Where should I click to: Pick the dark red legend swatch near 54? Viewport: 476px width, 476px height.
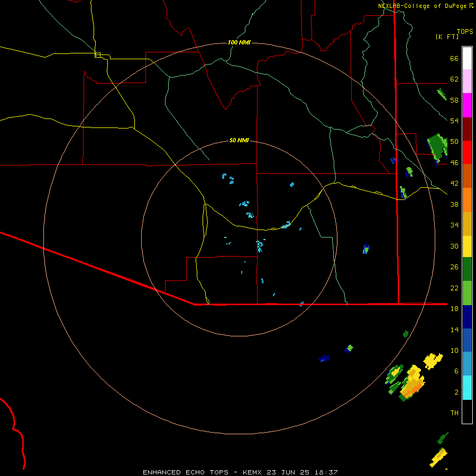click(x=467, y=129)
